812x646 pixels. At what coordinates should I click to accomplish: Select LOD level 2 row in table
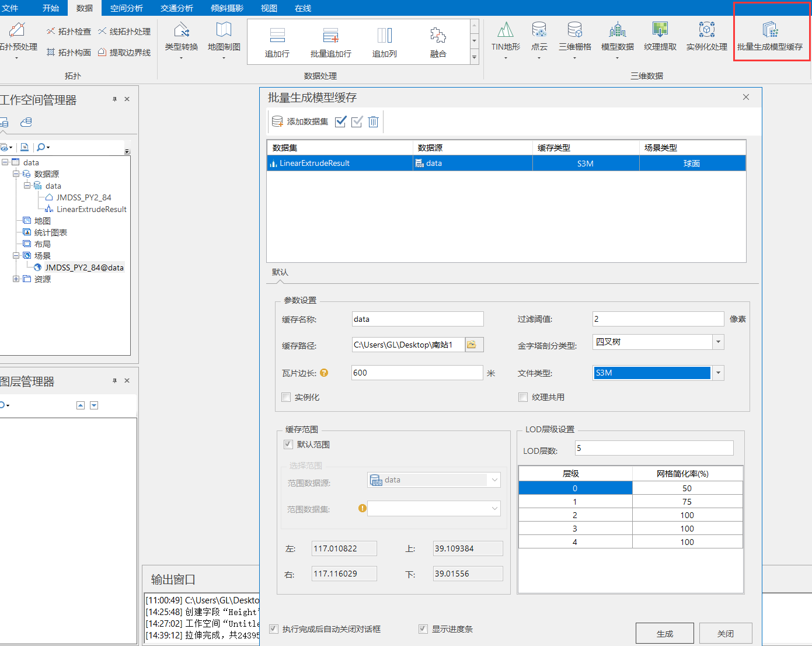[x=630, y=515]
